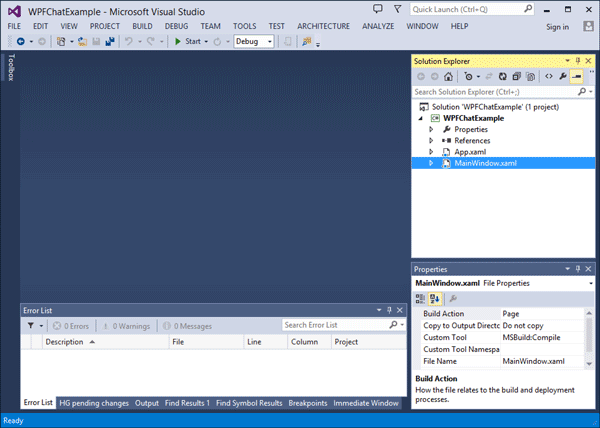Collapse the WPFChatExample project node
Image resolution: width=600 pixels, height=428 pixels.
point(421,118)
